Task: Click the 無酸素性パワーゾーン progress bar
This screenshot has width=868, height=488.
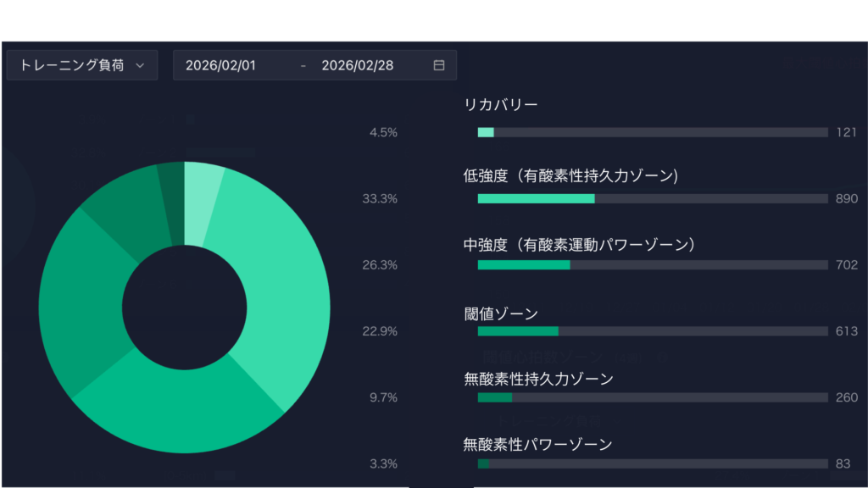Action: pos(653,463)
